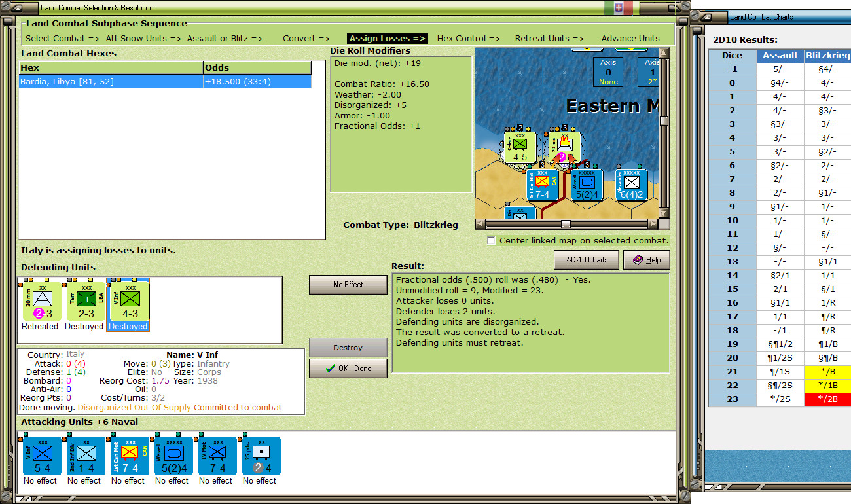The width and height of the screenshot is (851, 504).
Task: Click the linked map scroll-down arrow
Action: pos(664,213)
